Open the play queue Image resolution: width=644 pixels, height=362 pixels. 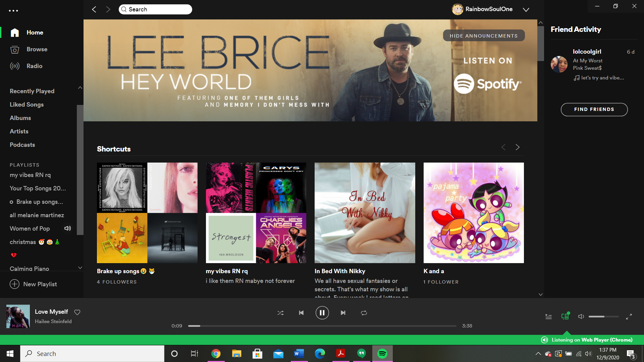(548, 316)
